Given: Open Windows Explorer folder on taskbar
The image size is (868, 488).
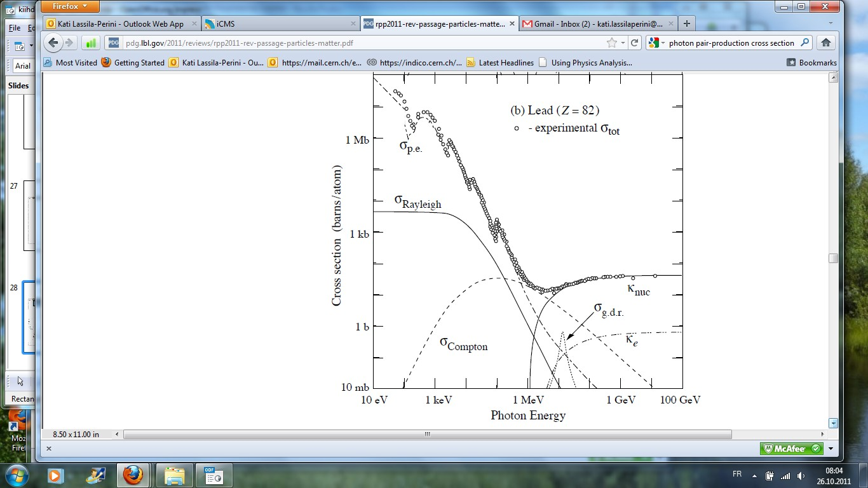Looking at the screenshot, I should tap(174, 475).
